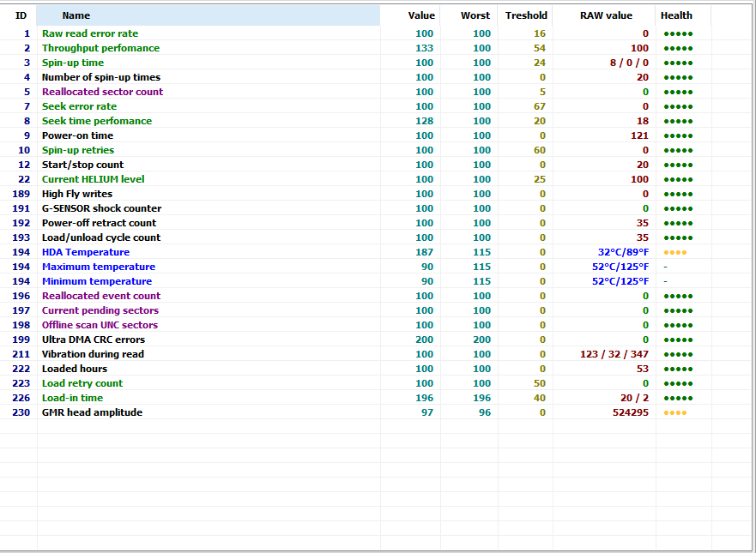Click the Treshold column header
756x553 pixels.
pyautogui.click(x=525, y=15)
